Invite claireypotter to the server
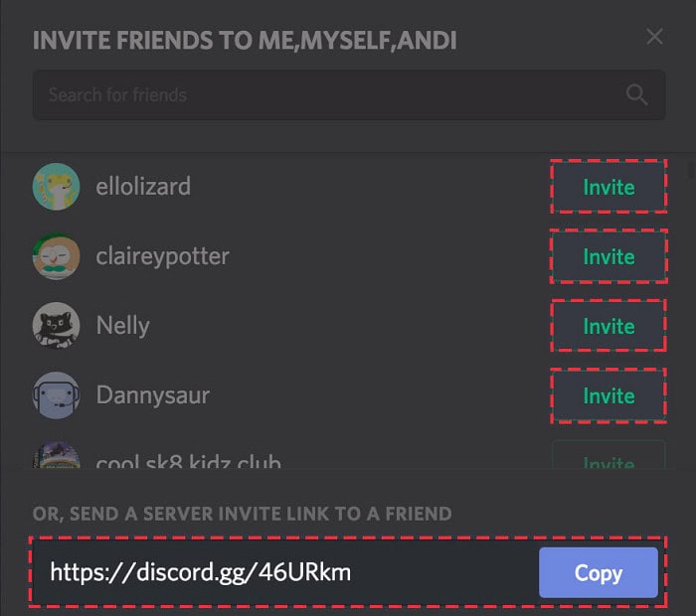 coord(609,256)
